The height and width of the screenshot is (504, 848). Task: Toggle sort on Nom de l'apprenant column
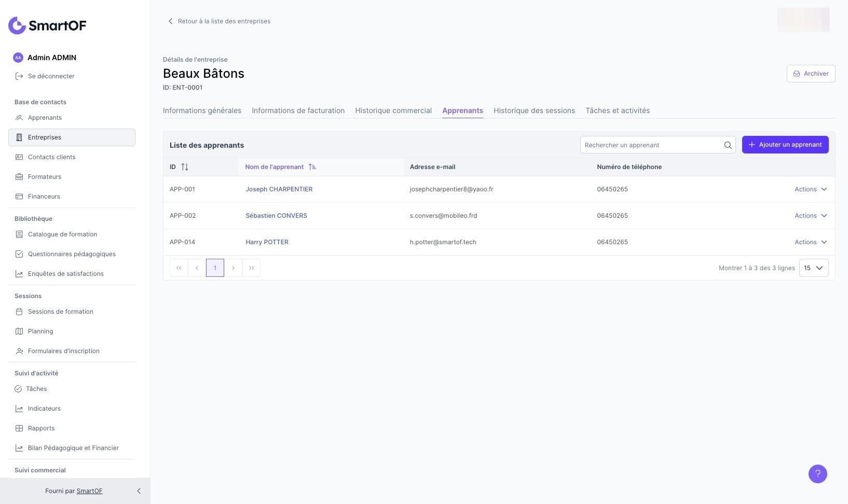tap(312, 167)
